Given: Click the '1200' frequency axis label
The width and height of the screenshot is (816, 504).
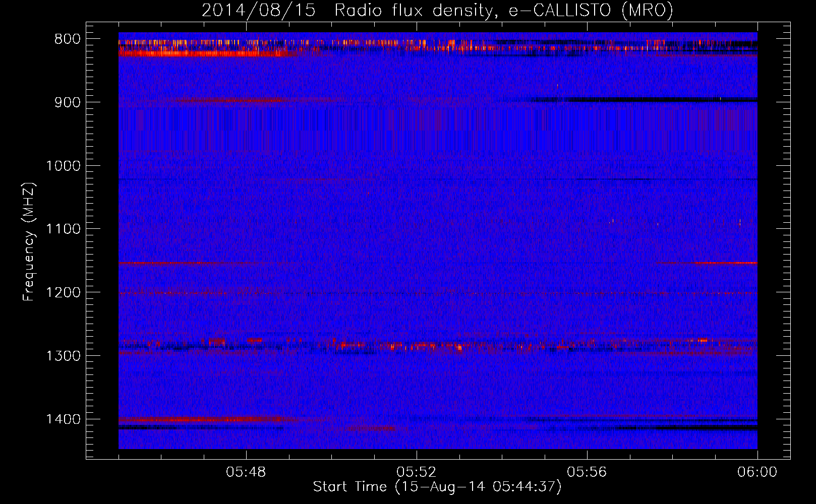Looking at the screenshot, I should pos(63,293).
